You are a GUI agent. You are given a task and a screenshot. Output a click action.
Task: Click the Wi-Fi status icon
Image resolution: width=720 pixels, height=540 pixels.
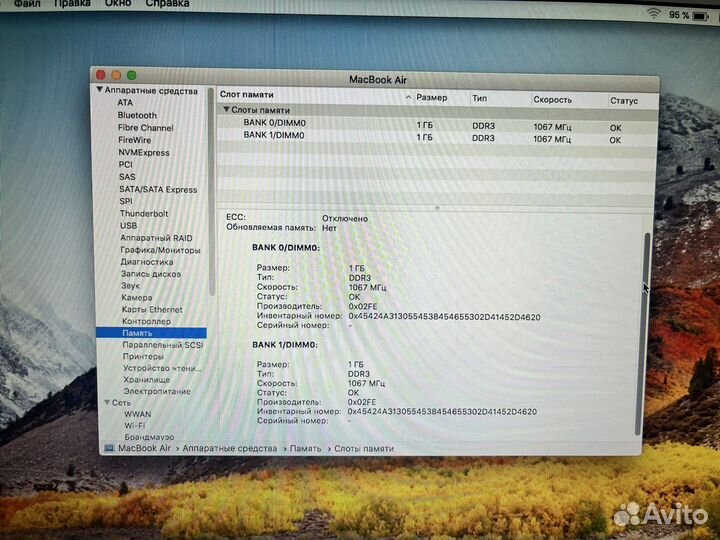[653, 13]
